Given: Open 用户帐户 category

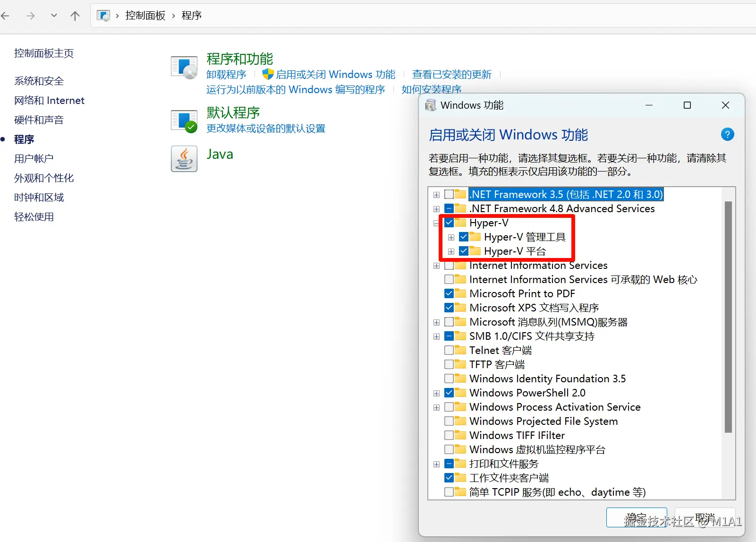Looking at the screenshot, I should point(34,159).
